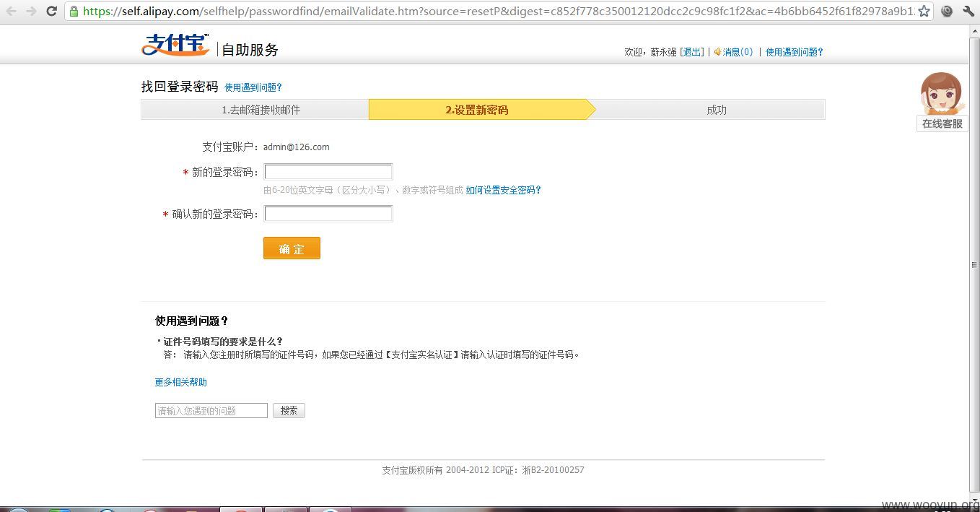980x512 pixels.
Task: Open 更多相关帮助 link
Action: pos(180,382)
